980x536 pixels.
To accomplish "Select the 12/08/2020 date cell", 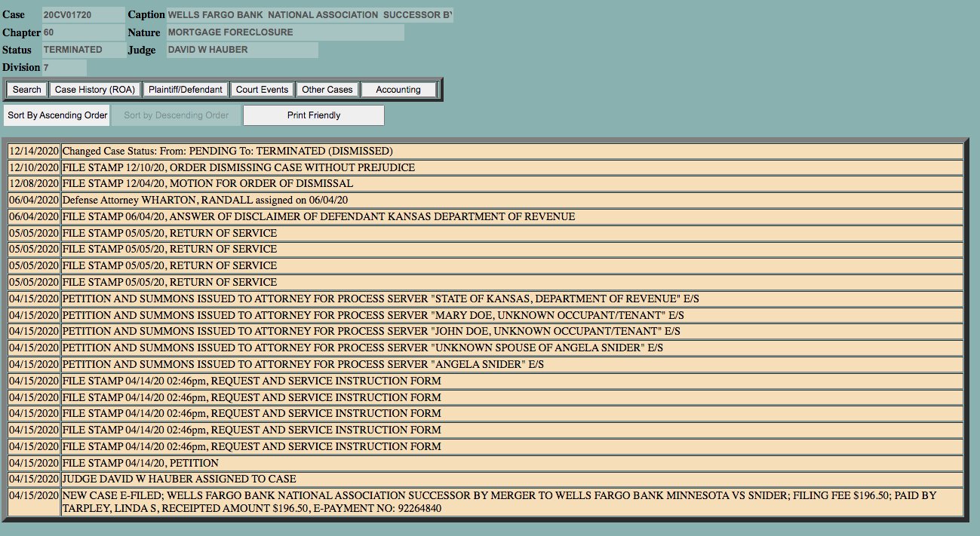I will [x=34, y=183].
